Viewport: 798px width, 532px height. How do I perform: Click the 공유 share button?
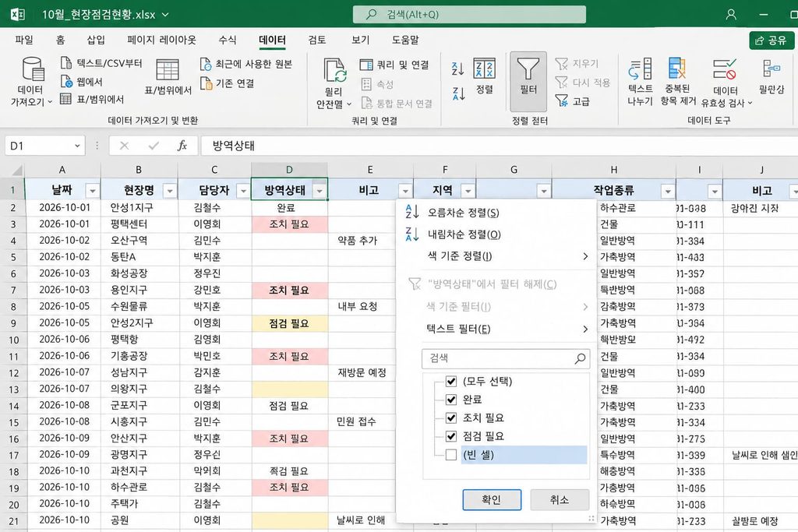coord(772,41)
